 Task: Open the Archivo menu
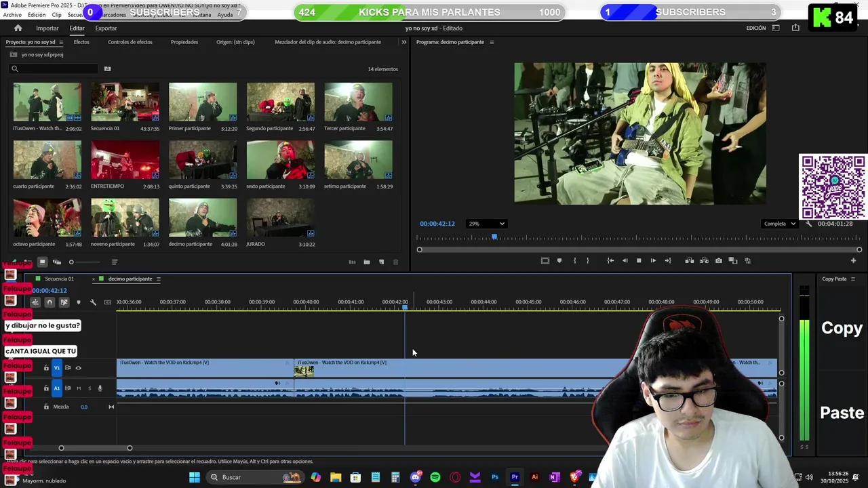12,15
